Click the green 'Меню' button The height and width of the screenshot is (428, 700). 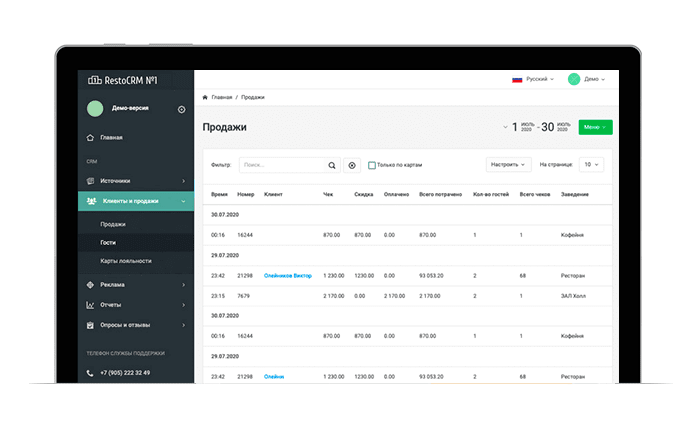595,127
